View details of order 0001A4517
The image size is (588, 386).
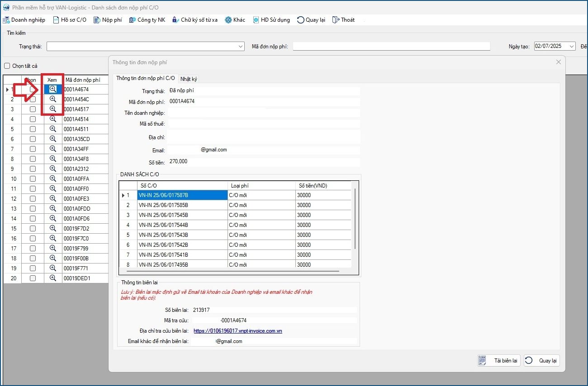[x=53, y=109]
